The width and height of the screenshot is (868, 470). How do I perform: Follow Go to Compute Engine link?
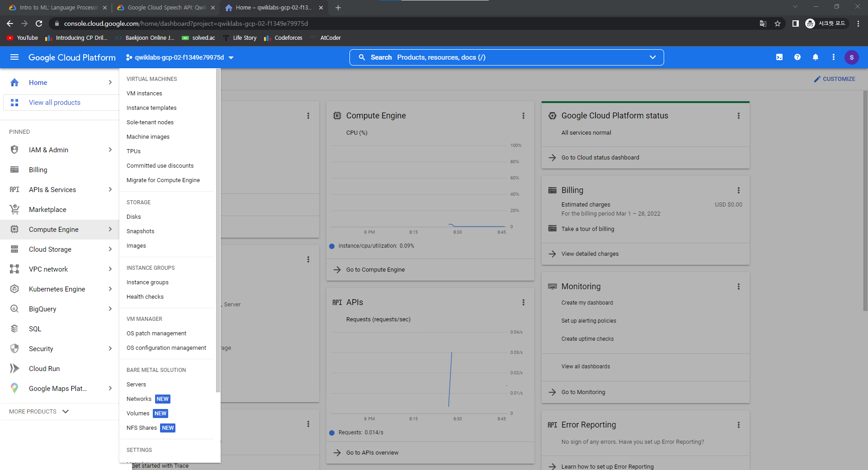coord(375,269)
